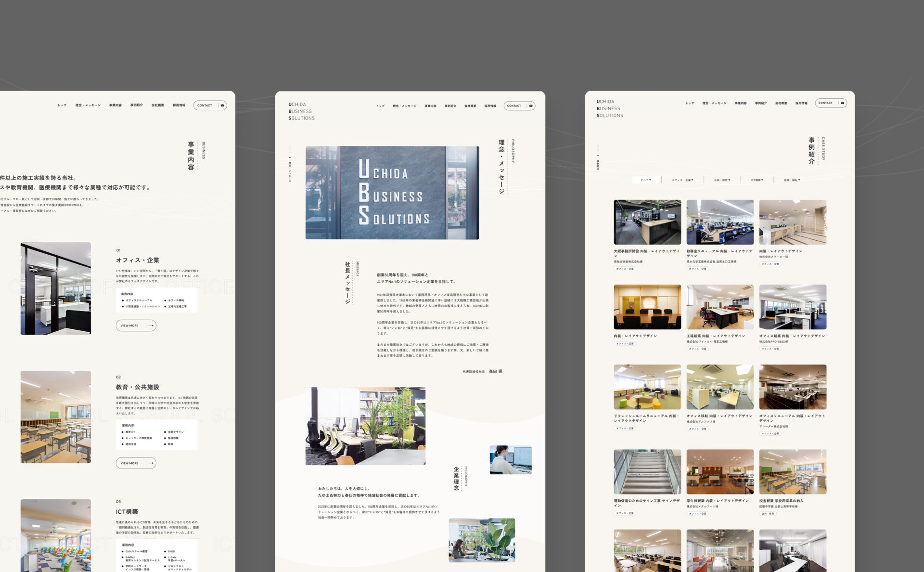This screenshot has width=924, height=572.
Task: Open the オフィス・企業 filter dropdown
Action: pos(682,180)
